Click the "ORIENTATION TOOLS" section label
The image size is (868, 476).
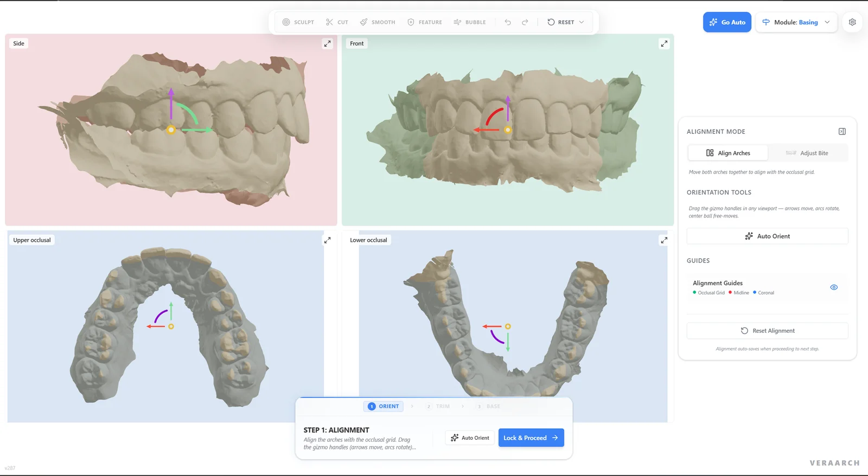pyautogui.click(x=719, y=192)
